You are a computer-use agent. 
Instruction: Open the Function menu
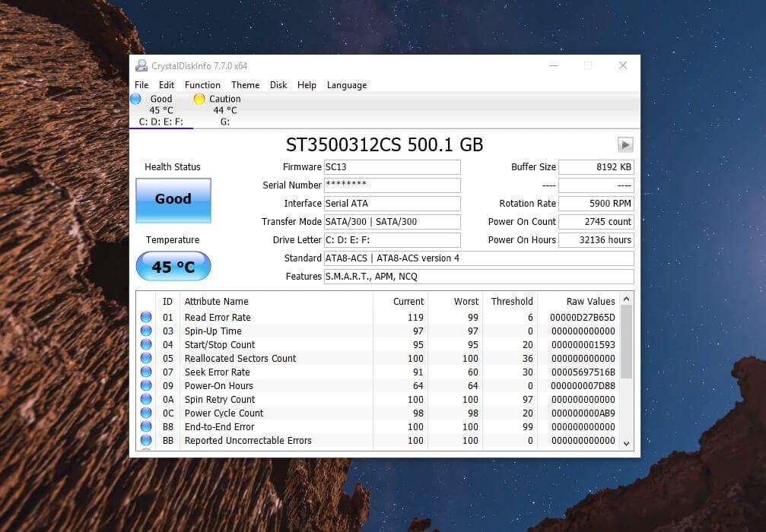(x=203, y=85)
